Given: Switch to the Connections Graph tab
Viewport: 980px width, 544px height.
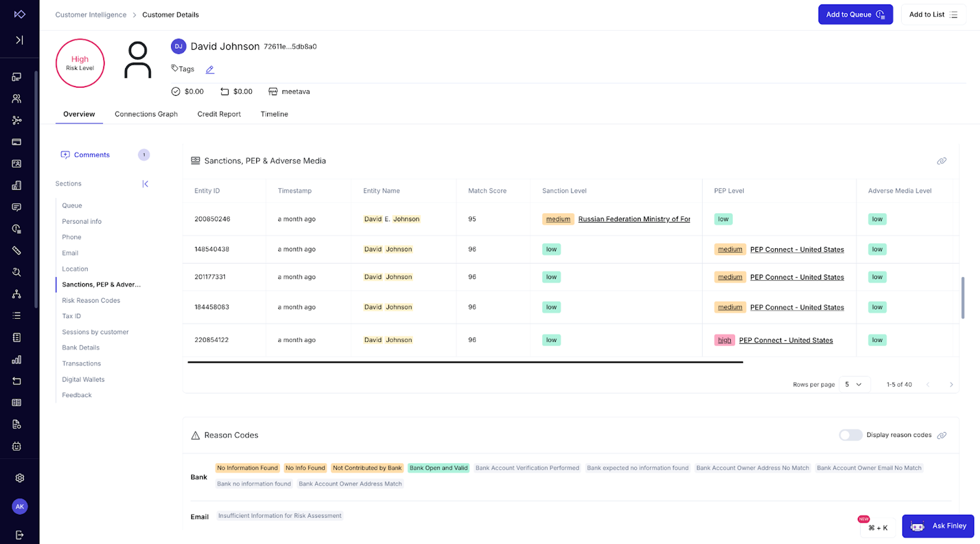Looking at the screenshot, I should (146, 114).
